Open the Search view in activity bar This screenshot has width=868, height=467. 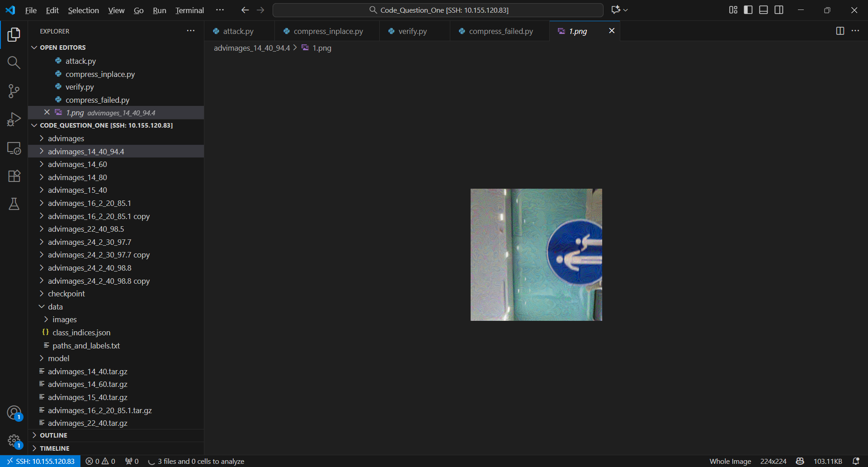click(x=14, y=62)
